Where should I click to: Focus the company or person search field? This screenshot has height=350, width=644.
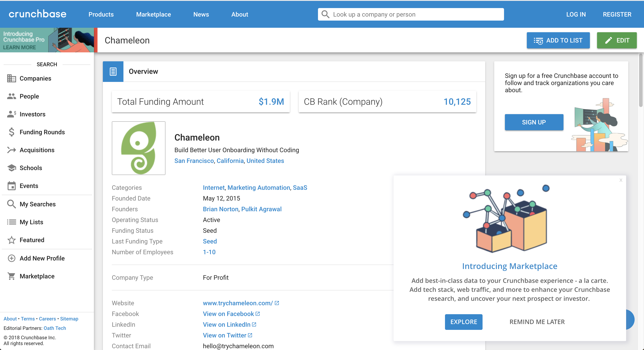pyautogui.click(x=411, y=14)
